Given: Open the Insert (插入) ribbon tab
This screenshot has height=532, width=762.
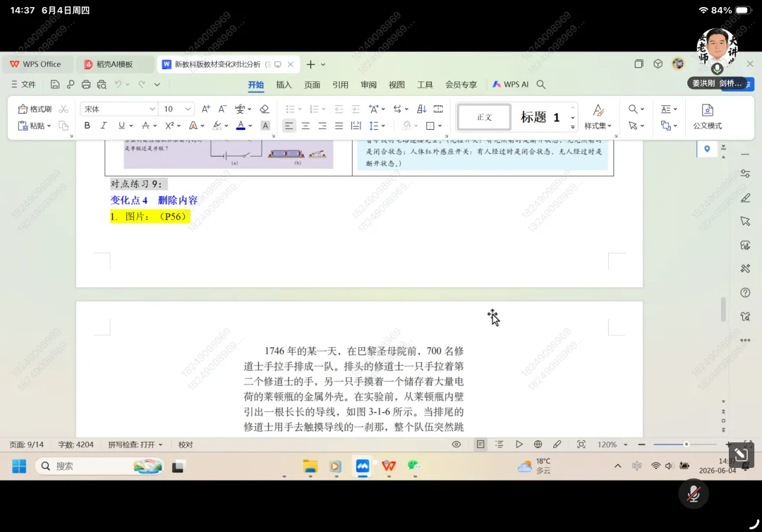Looking at the screenshot, I should (x=284, y=85).
